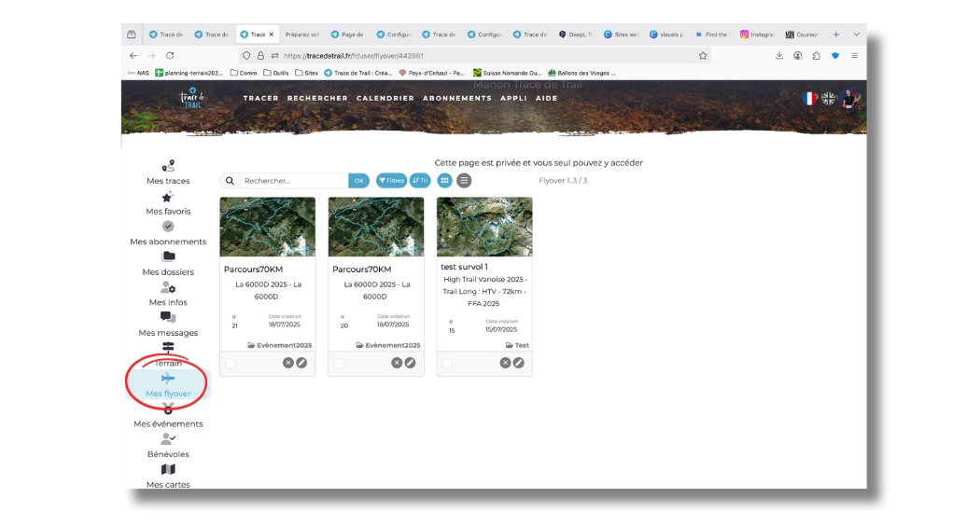Go to CALENDRIER in top navigation

point(385,98)
